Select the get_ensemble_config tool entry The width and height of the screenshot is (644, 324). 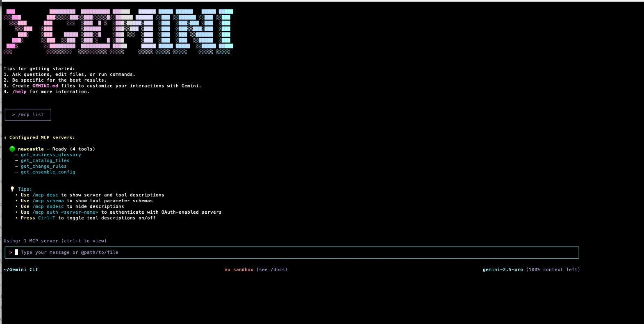coord(48,172)
